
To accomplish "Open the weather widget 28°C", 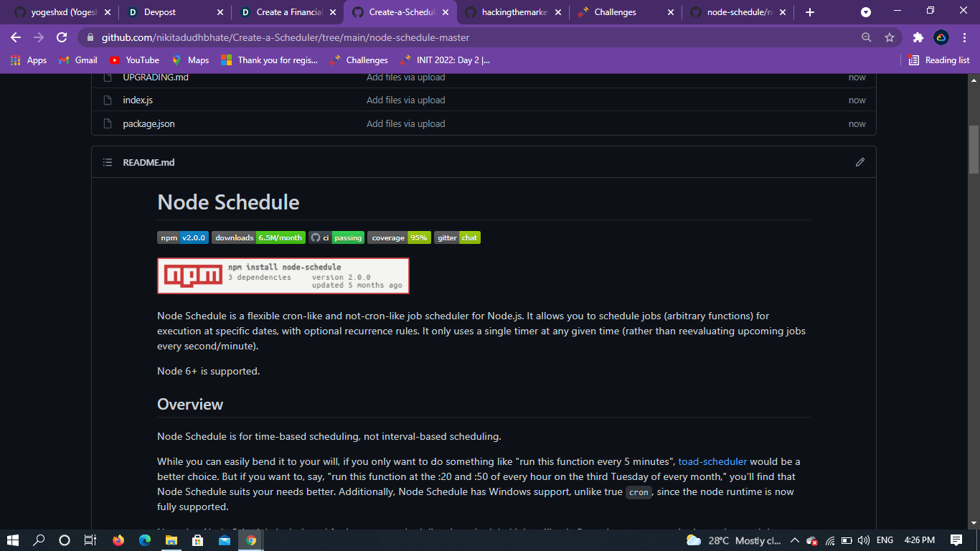I will coord(733,540).
